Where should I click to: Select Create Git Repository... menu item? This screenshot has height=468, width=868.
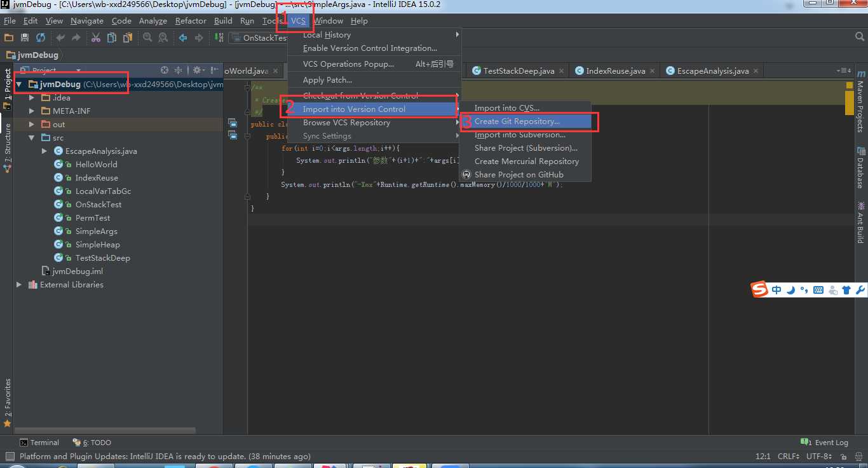coord(526,121)
